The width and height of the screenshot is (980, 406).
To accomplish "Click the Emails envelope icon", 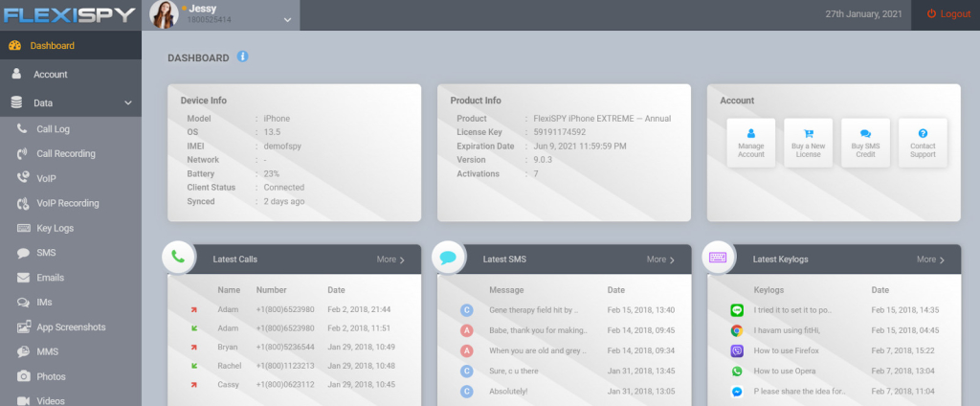I will (x=23, y=277).
